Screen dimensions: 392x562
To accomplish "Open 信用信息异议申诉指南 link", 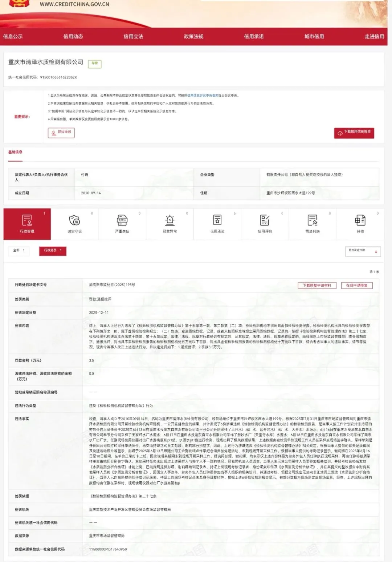I will pyautogui.click(x=203, y=96).
